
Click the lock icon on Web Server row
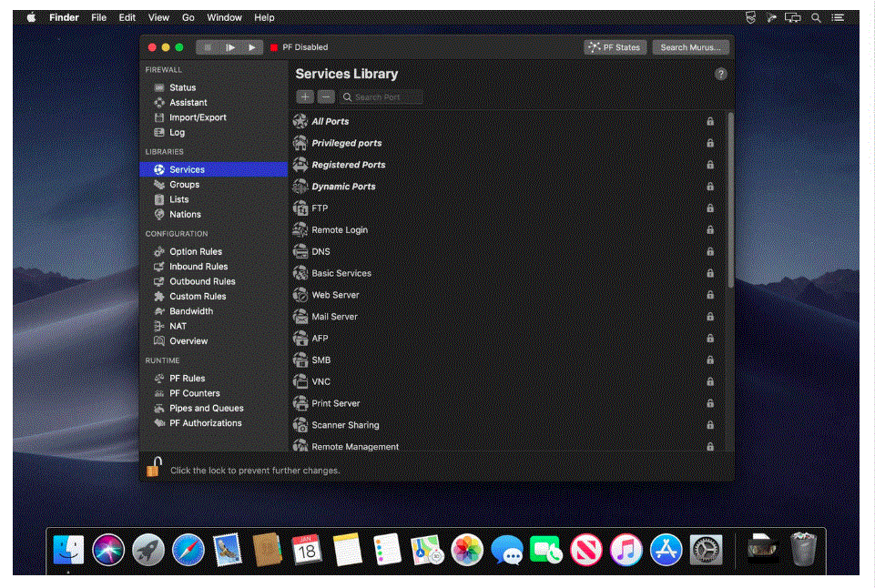710,295
